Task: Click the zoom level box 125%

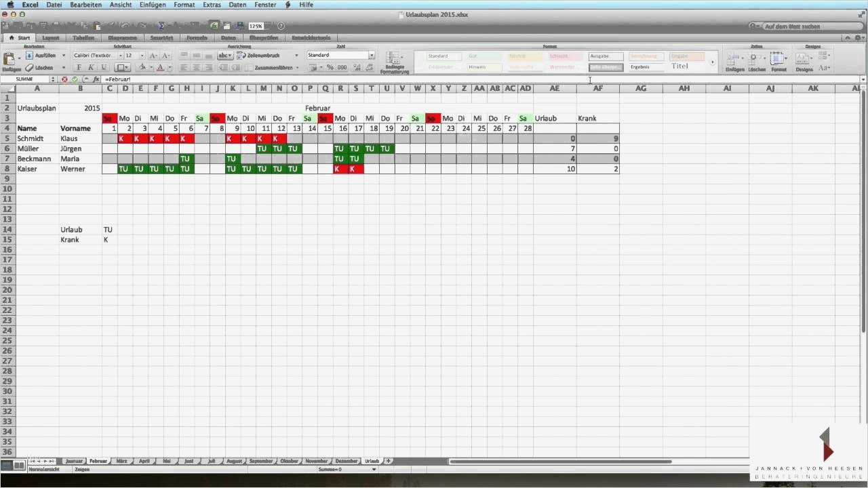Action: 256,26
